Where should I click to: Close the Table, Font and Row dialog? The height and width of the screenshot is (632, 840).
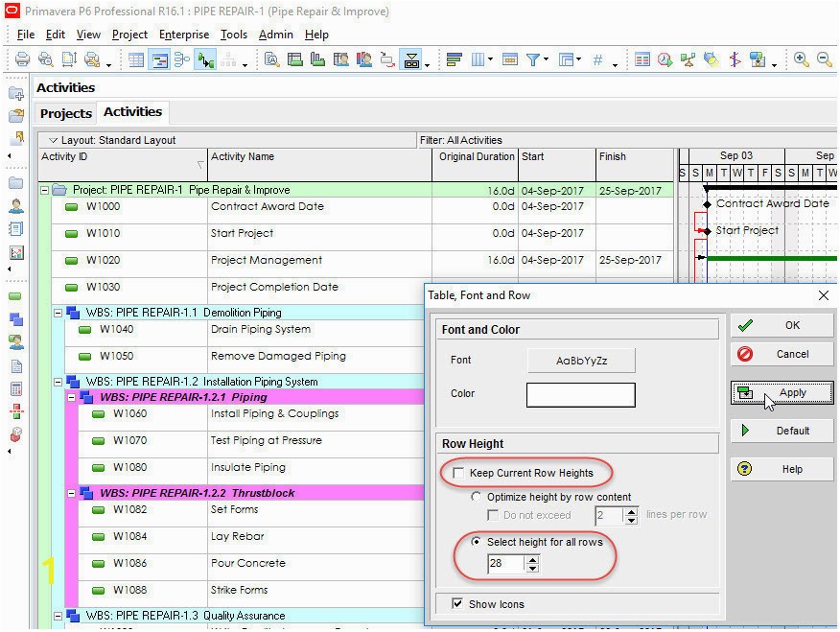click(824, 295)
